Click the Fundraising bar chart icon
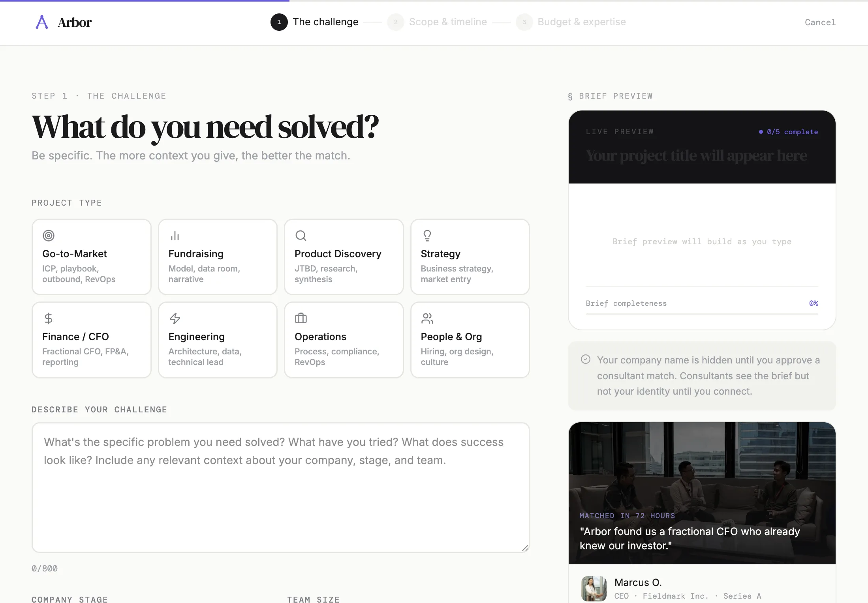 175,236
